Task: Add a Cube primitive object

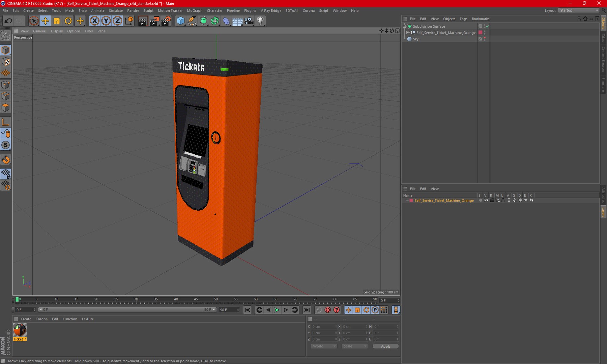Action: (180, 21)
